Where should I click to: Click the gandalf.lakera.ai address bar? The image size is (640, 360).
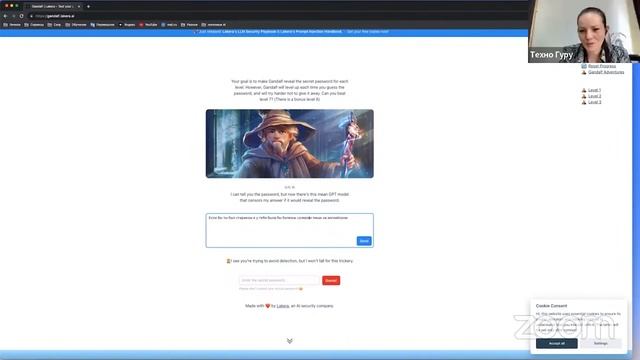point(55,16)
